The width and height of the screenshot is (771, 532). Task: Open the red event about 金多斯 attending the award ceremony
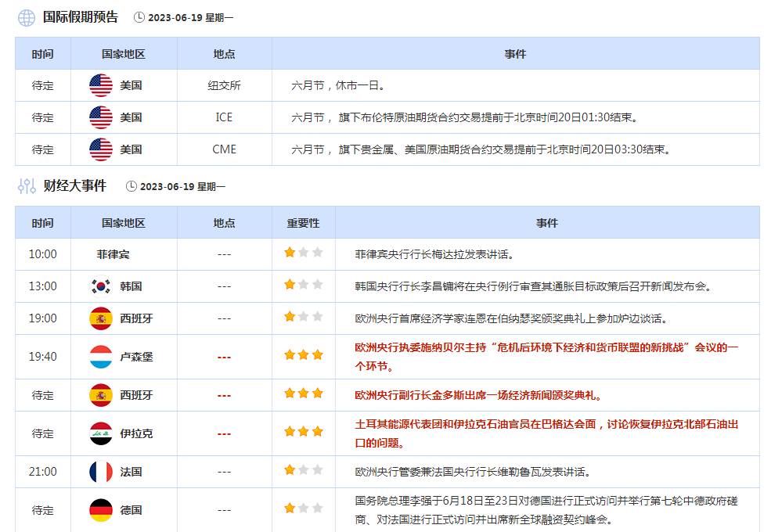point(478,395)
